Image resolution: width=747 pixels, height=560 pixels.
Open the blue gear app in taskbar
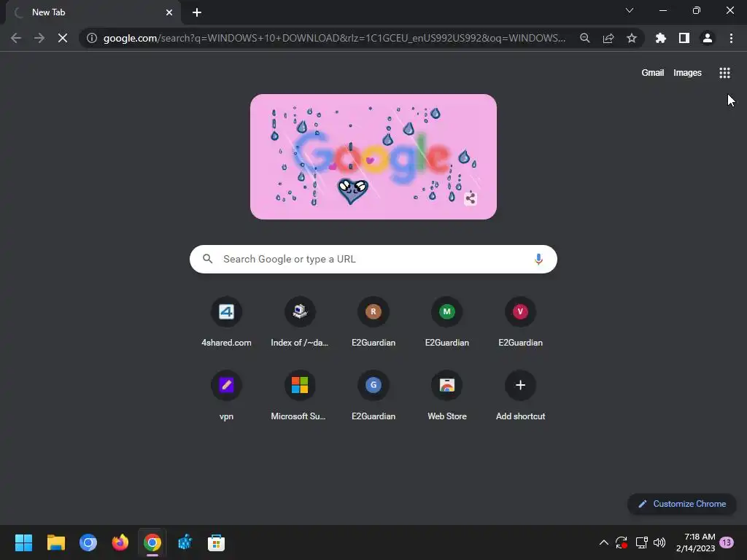[185, 542]
